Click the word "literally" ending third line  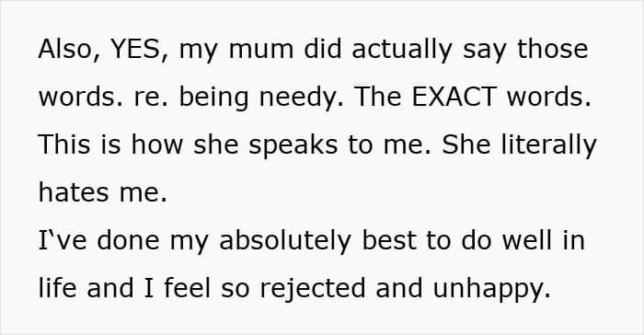click(548, 145)
